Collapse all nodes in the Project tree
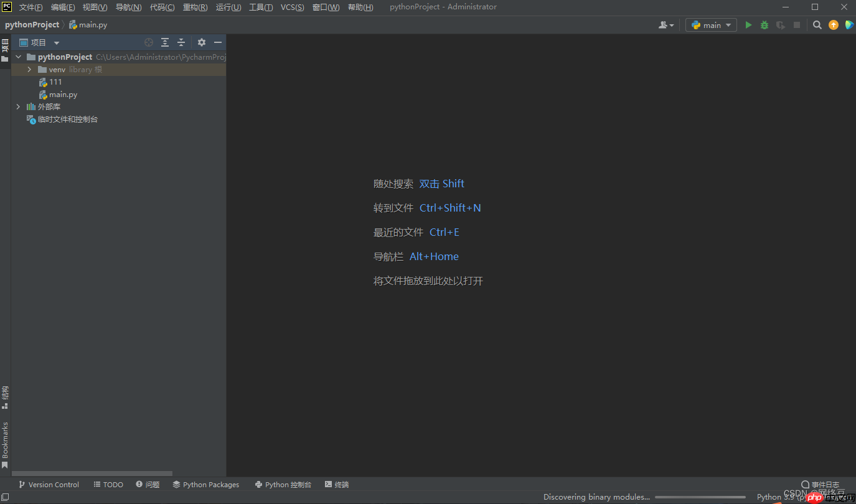 (x=181, y=42)
